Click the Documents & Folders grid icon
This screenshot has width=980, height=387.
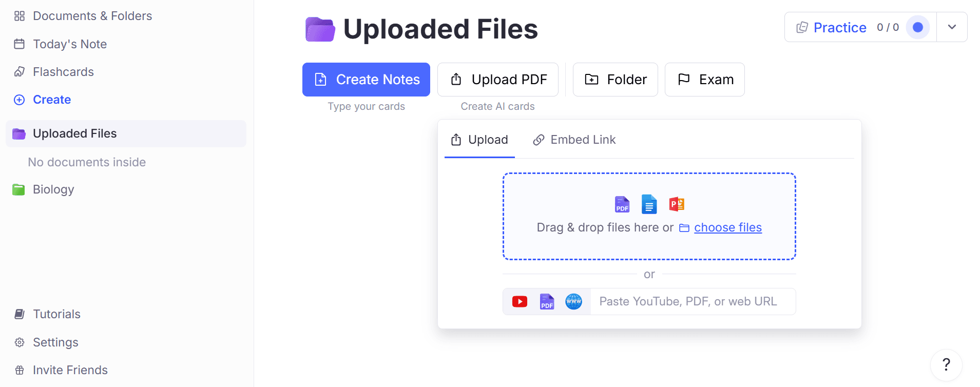coord(20,16)
